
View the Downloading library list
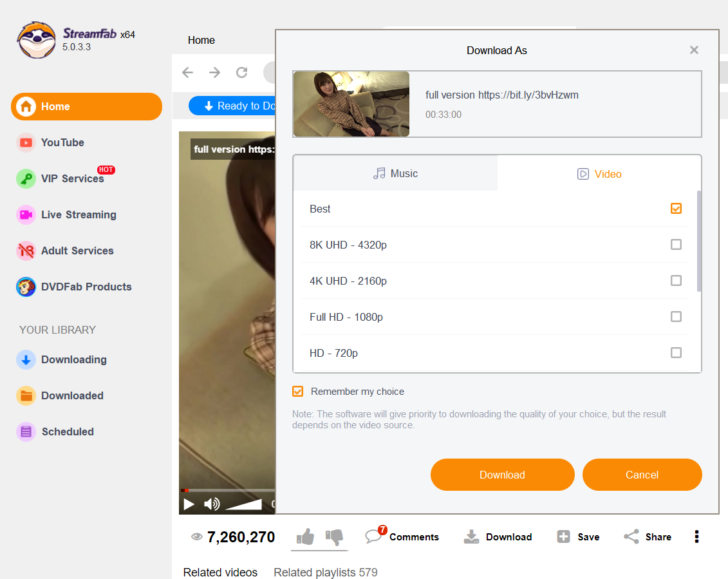pos(62,359)
